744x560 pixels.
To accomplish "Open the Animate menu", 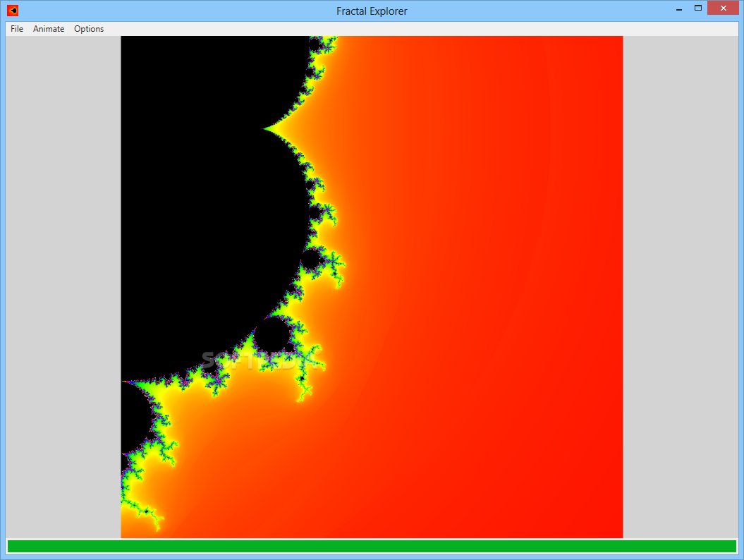I will pos(49,29).
